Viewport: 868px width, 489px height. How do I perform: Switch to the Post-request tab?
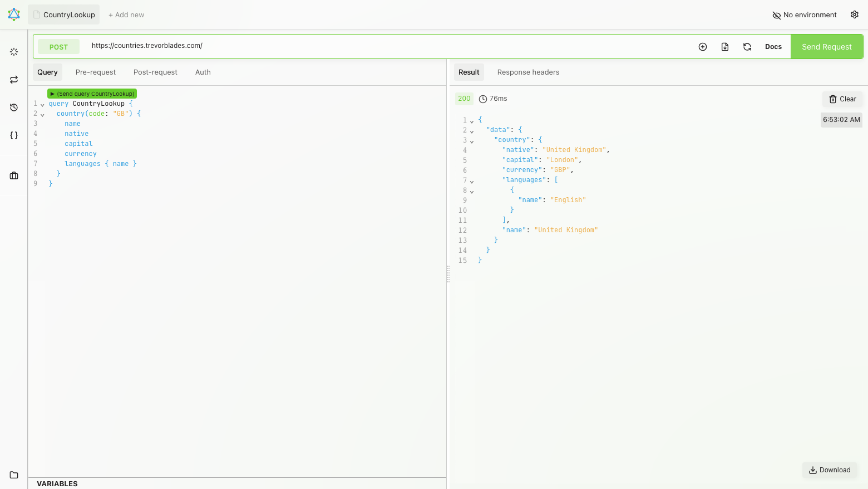pos(155,72)
